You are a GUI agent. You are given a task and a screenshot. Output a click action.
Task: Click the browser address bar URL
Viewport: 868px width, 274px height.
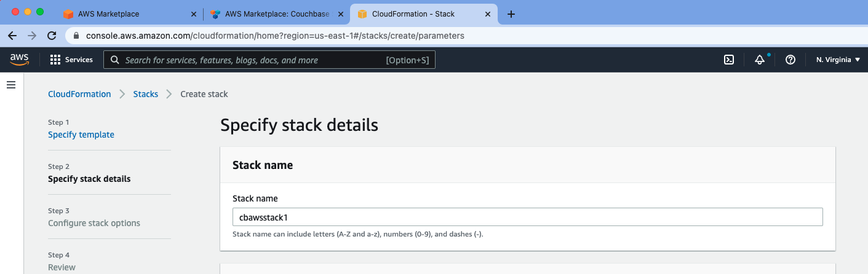pos(275,36)
